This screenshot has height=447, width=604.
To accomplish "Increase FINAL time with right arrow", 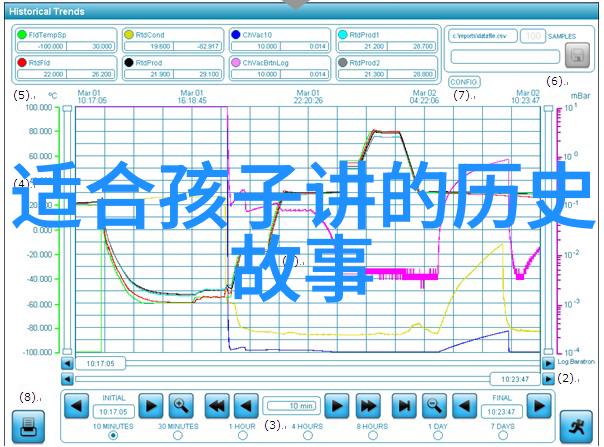I will click(539, 406).
